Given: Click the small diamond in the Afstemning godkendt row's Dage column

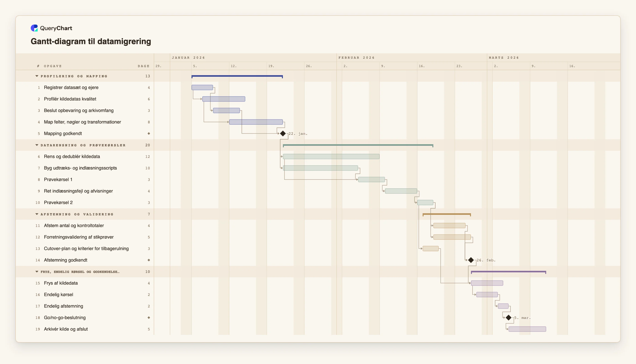Looking at the screenshot, I should (x=149, y=260).
